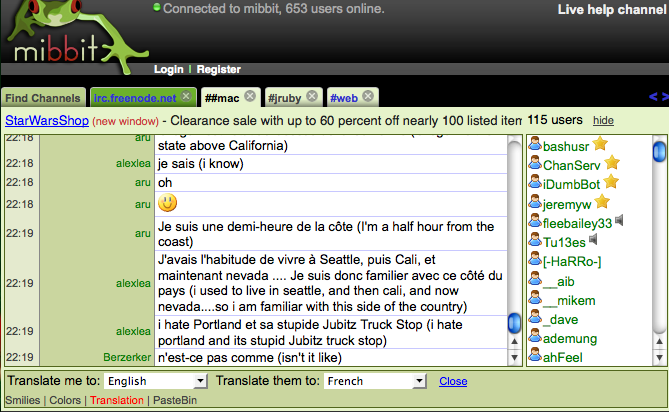Image resolution: width=669 pixels, height=412 pixels.
Task: Click user list scrollbar down arrow
Action: (x=659, y=357)
